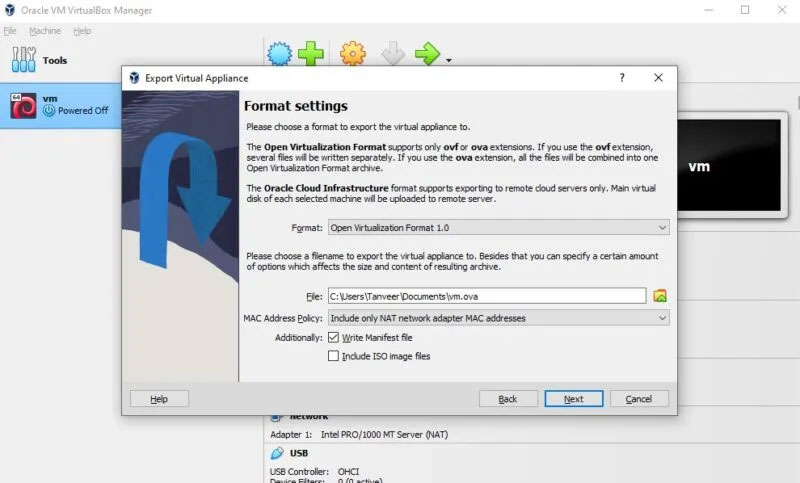Viewport: 800px width, 483px height.
Task: Click the Help button in dialog
Action: (159, 399)
